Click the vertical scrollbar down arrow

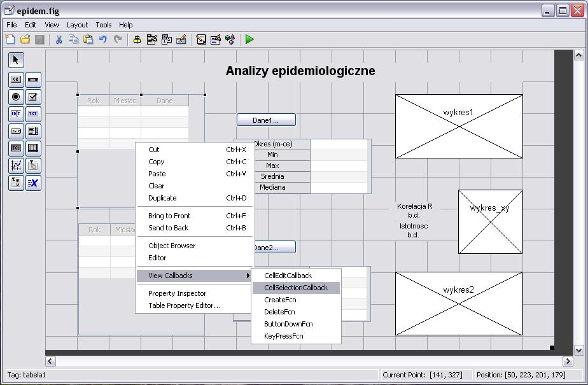click(x=578, y=351)
